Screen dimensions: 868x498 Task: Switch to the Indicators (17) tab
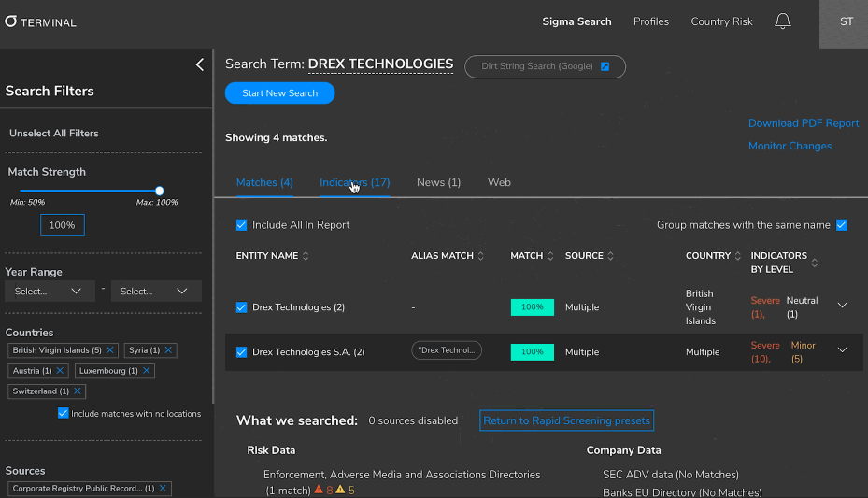[354, 182]
